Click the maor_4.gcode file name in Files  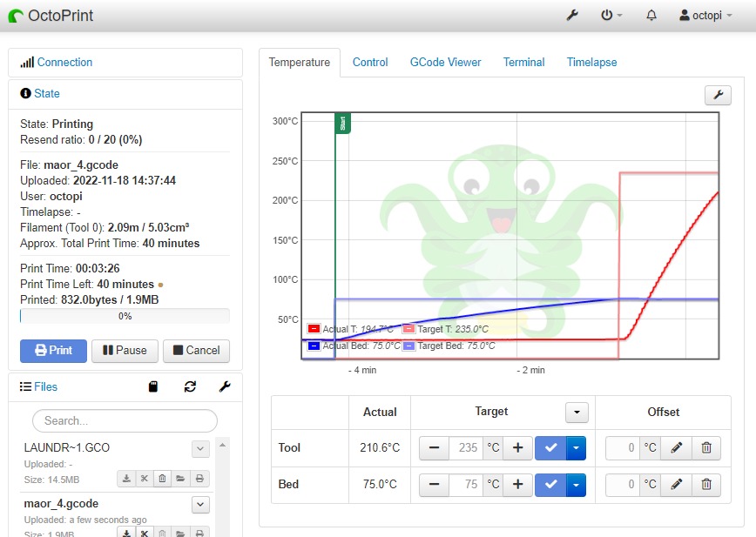tap(61, 504)
